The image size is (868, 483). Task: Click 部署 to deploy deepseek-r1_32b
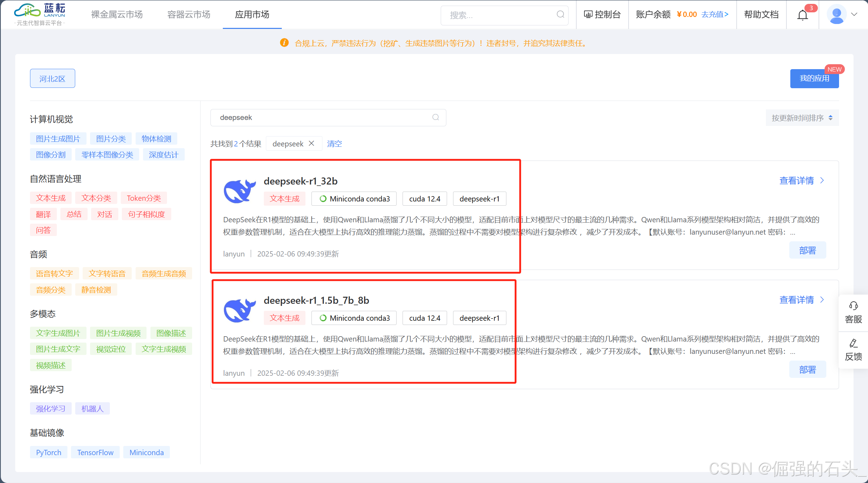tap(807, 250)
